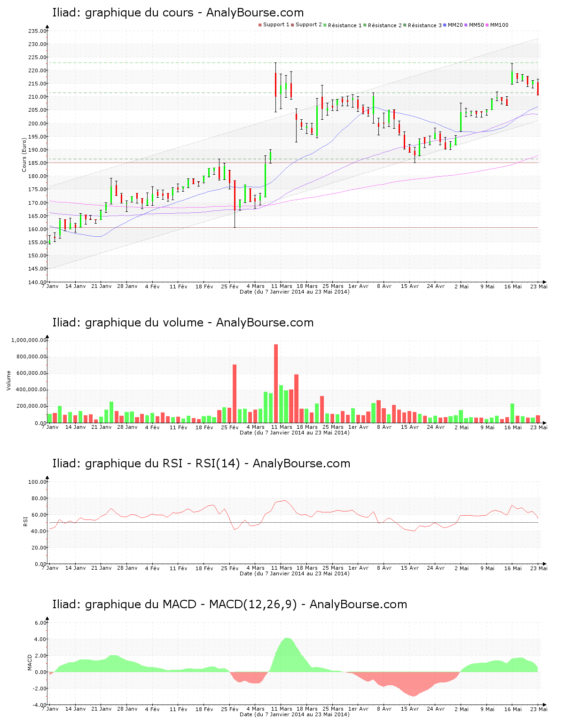564x728 pixels.
Task: Click the tallest red volume bar
Action: [276, 384]
